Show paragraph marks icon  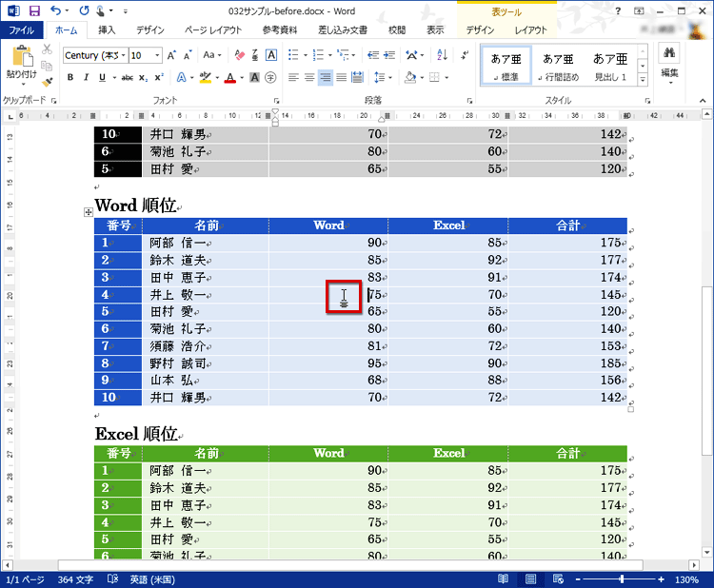point(464,55)
